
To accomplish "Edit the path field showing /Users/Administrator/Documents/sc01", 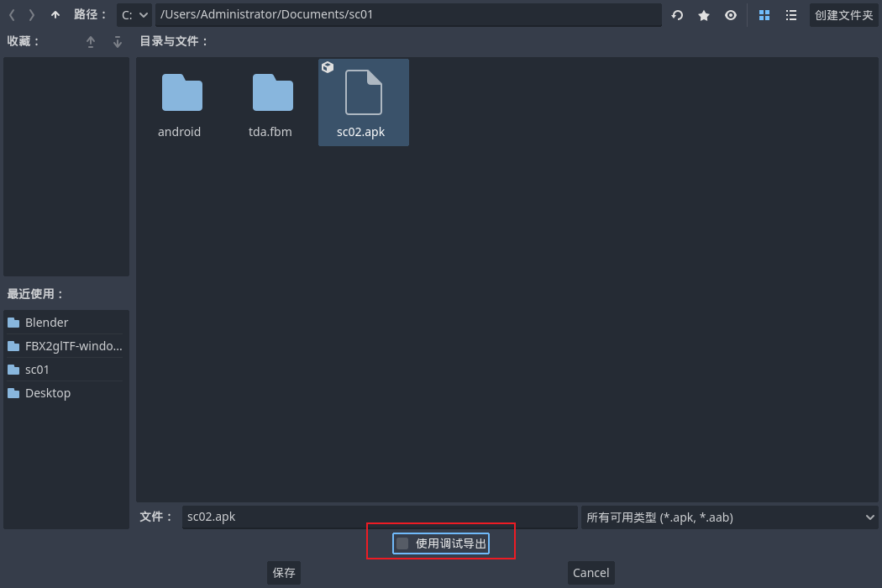I will 408,15.
